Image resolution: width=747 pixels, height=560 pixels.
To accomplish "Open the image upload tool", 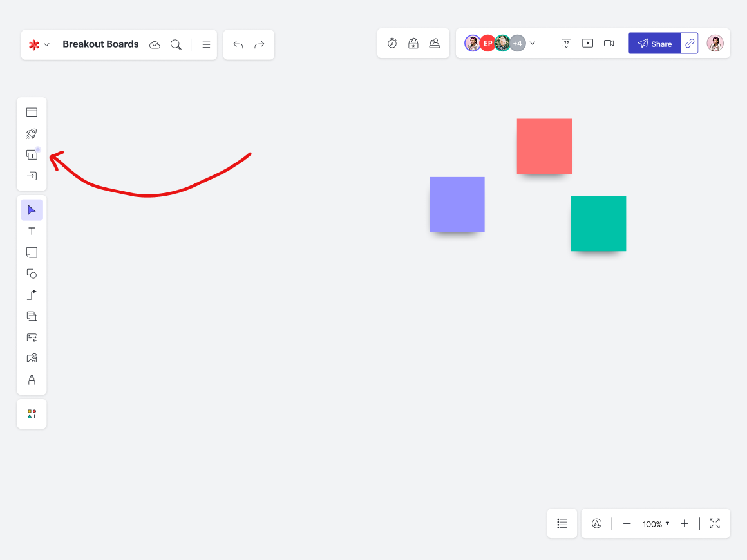I will pos(32,359).
